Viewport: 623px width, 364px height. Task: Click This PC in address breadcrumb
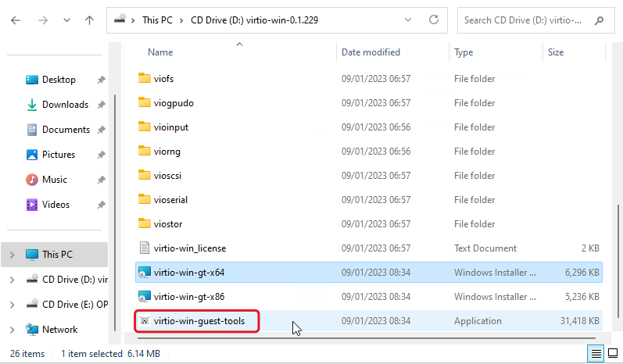[159, 20]
